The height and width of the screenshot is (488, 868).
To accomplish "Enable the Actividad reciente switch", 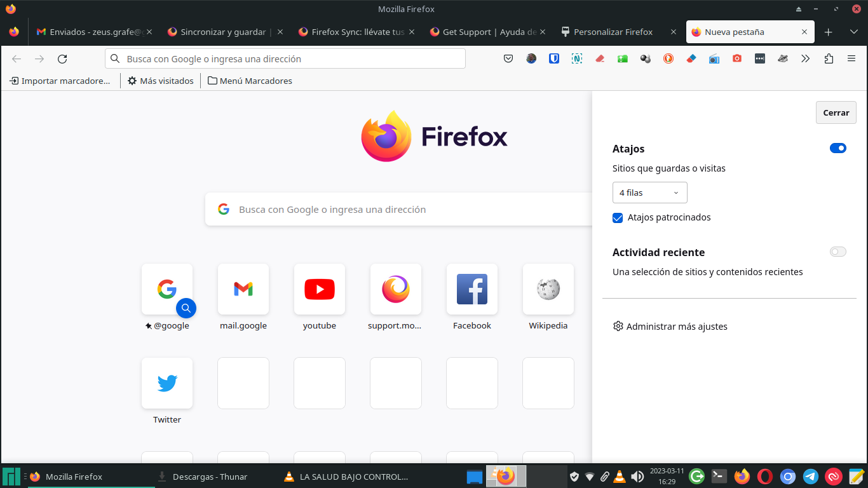I will (838, 252).
